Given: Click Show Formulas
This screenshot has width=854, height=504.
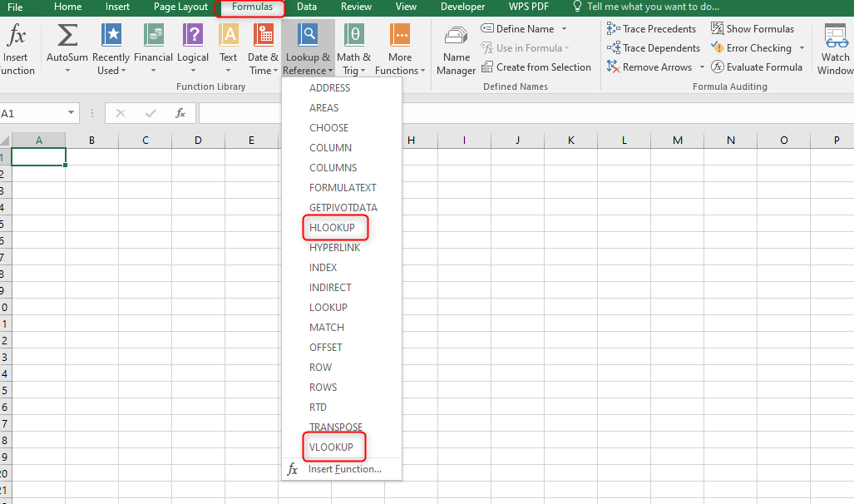Looking at the screenshot, I should tap(753, 27).
